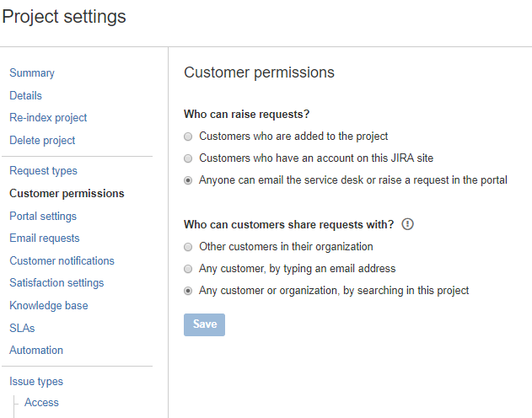
Task: Click Re-index project link
Action: [48, 118]
